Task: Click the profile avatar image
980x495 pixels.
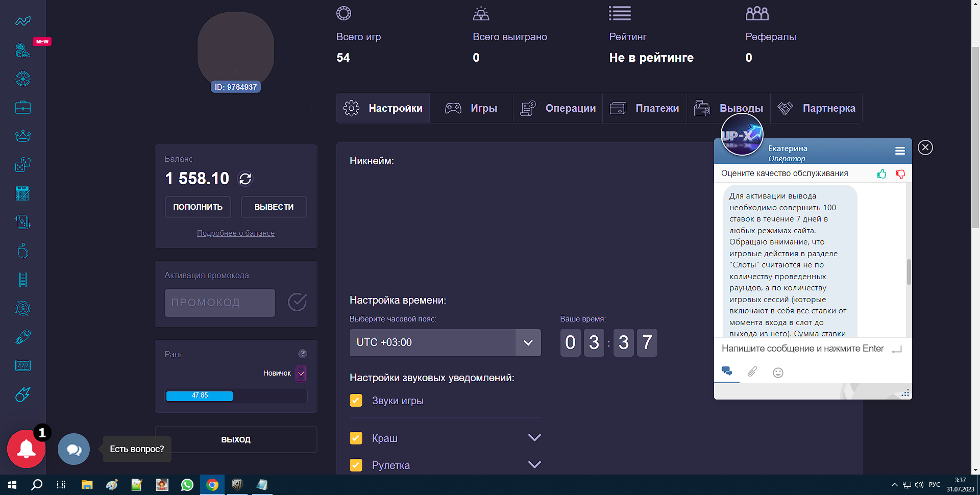Action: pyautogui.click(x=236, y=49)
